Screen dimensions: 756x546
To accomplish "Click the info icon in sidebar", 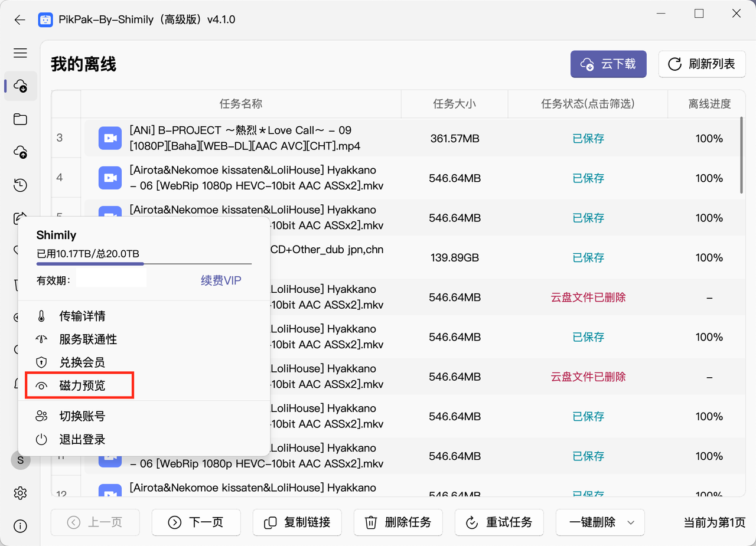I will pos(20,526).
